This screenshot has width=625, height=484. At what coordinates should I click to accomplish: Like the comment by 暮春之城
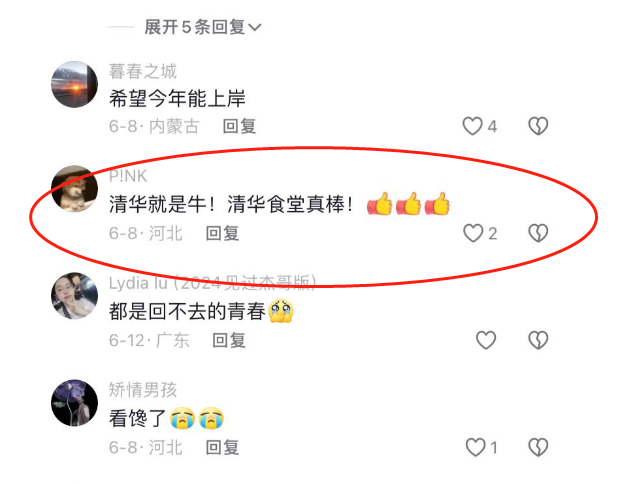[x=472, y=126]
